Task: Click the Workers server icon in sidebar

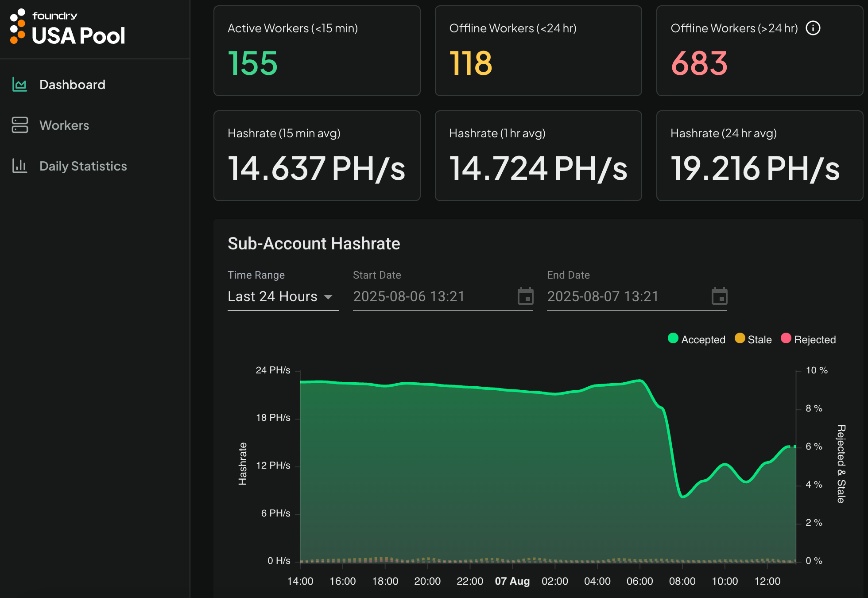Action: 19,125
